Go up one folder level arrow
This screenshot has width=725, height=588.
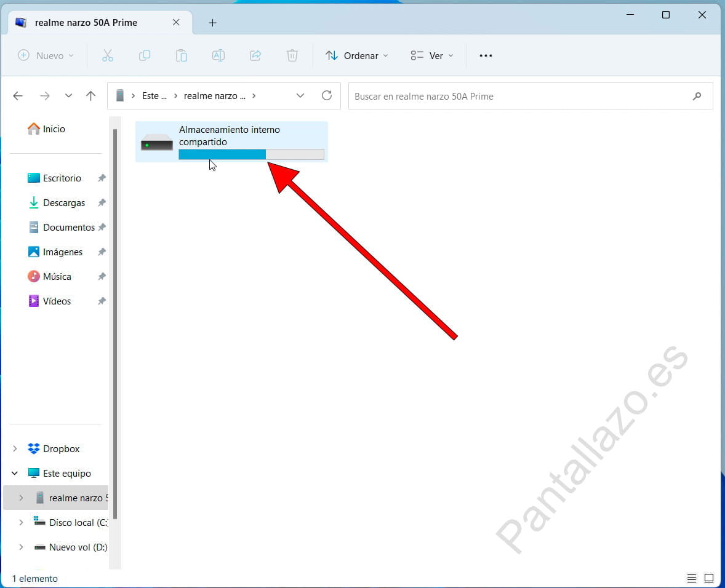pos(90,96)
